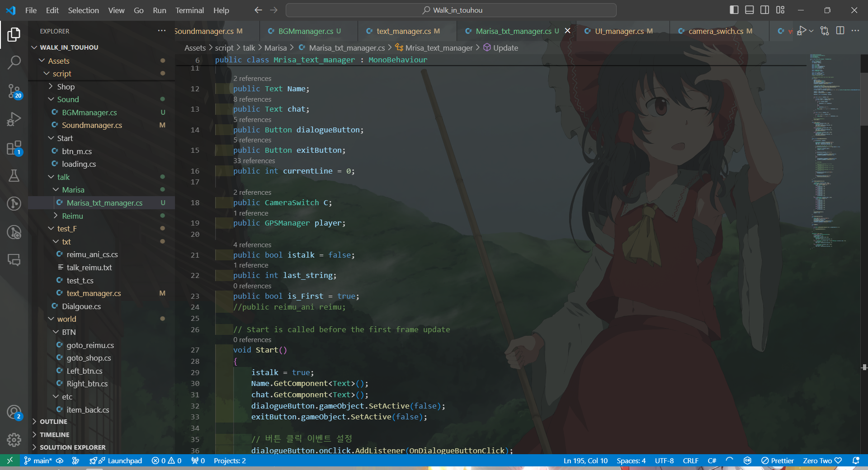Click the Walk_in_touhou command center search
The image size is (868, 470).
[451, 10]
